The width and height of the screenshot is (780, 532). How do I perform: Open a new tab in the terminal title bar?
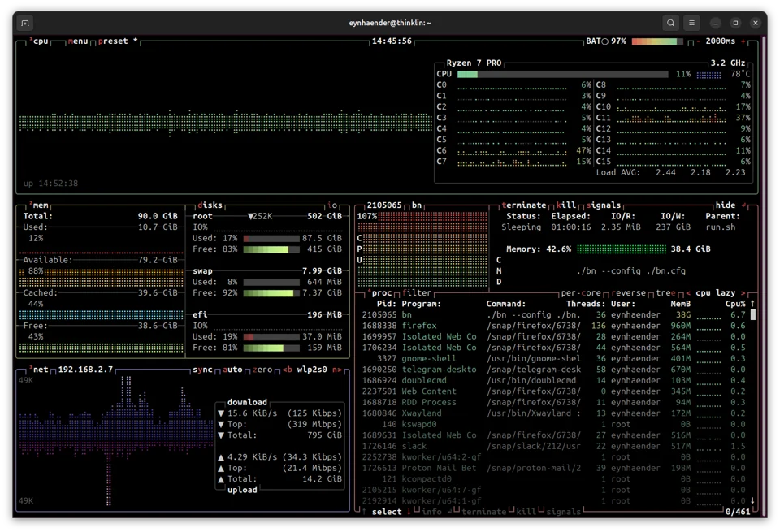coord(25,23)
